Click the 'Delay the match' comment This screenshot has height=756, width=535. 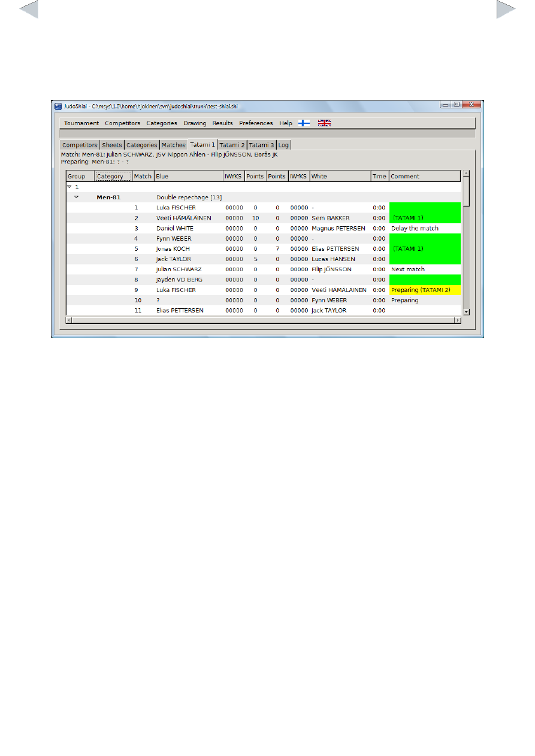click(x=415, y=228)
